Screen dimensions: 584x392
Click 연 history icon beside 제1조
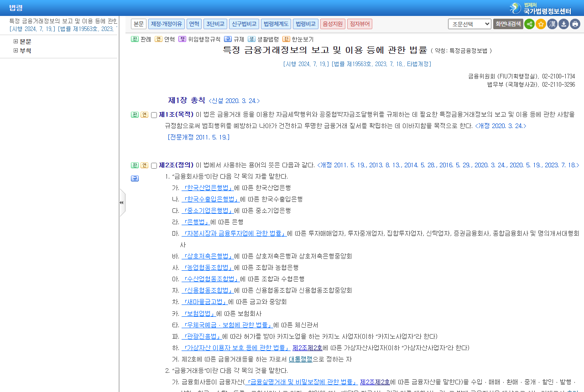tap(144, 115)
